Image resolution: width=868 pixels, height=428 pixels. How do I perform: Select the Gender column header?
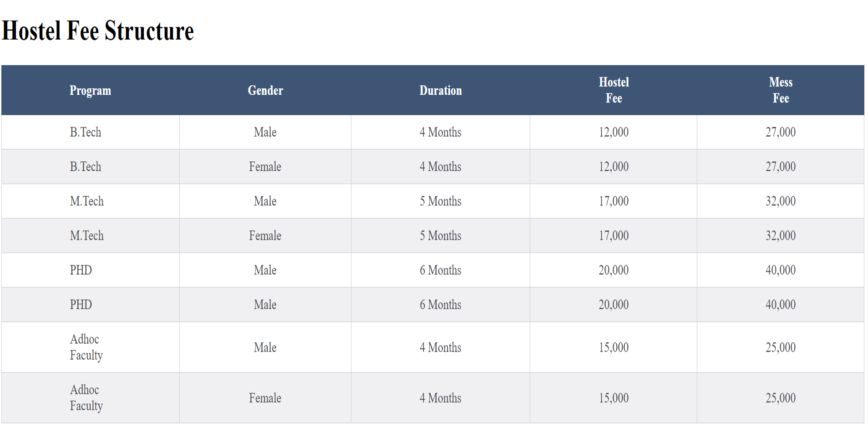(265, 91)
